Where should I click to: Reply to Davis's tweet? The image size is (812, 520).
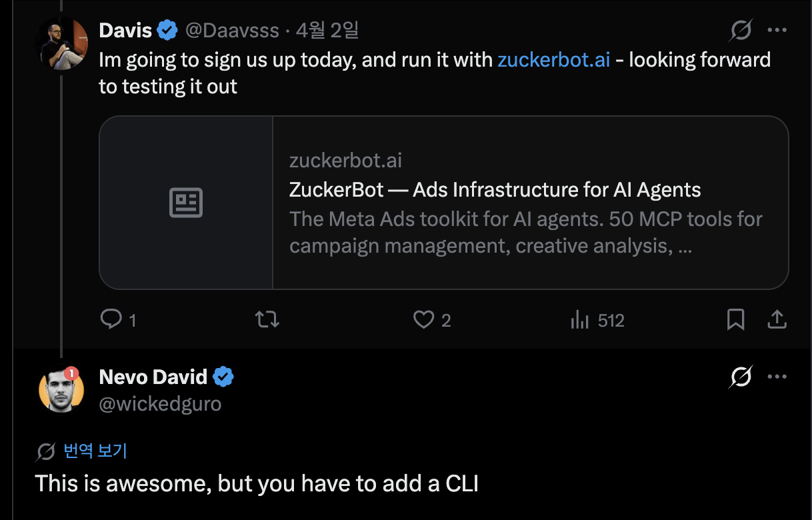tap(111, 321)
